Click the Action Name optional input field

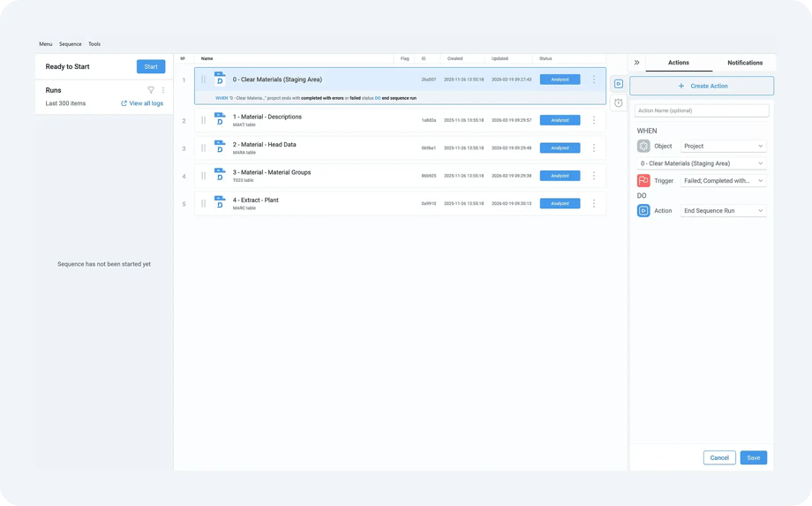click(702, 111)
